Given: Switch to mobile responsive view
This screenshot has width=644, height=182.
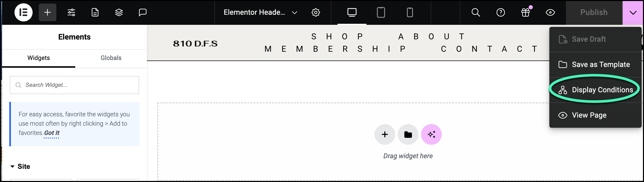Looking at the screenshot, I should (x=410, y=12).
